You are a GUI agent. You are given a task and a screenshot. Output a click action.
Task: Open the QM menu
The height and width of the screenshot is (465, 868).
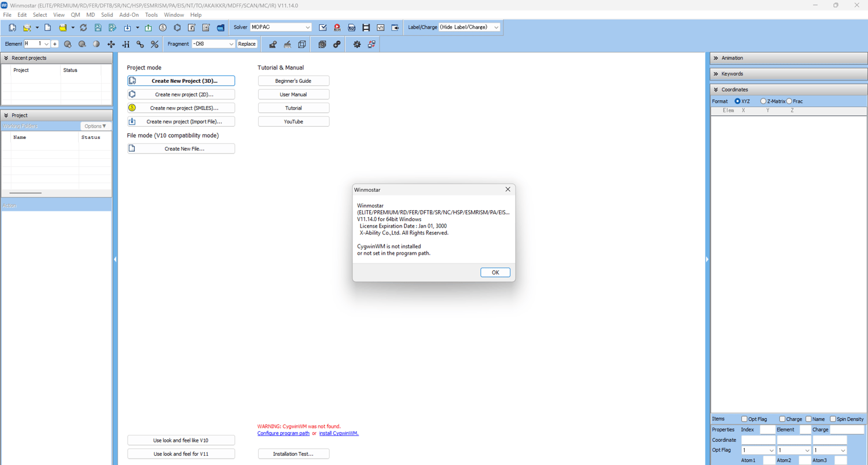(x=75, y=15)
